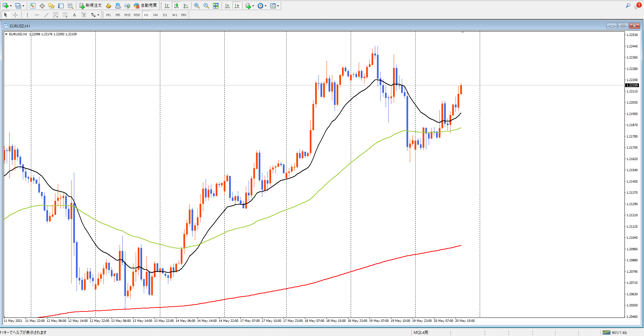This screenshot has height=336, width=644.
Task: Click the current price label 1.22159
Action: click(x=632, y=85)
